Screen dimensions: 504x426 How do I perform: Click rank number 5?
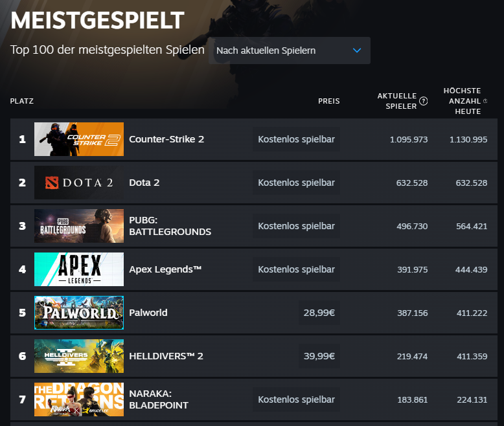coord(22,313)
